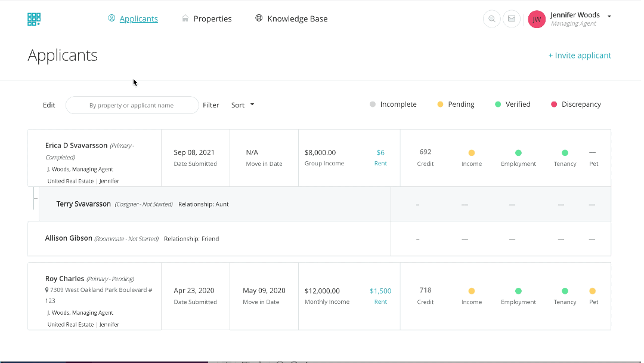
Task: Open the Properties tab
Action: click(212, 19)
